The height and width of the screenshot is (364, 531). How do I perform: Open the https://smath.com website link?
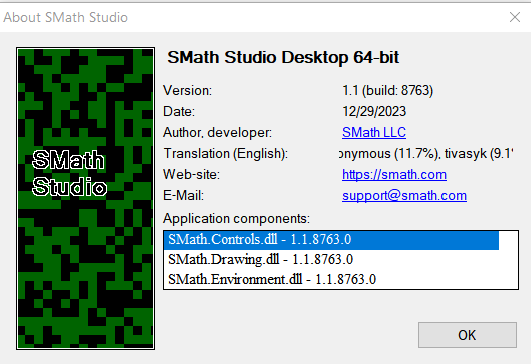pos(394,175)
